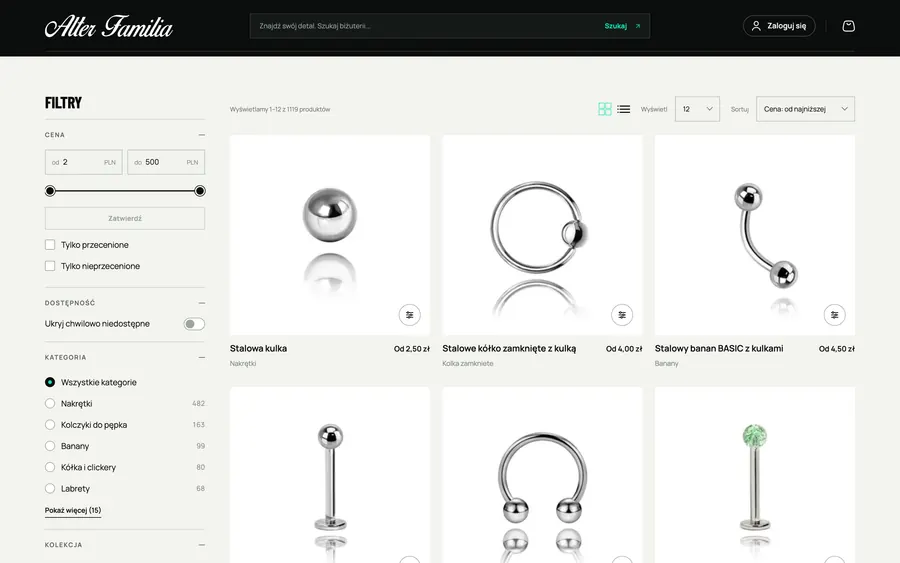The width and height of the screenshot is (900, 563).
Task: Click the user profile icon in Zaloguj się
Action: (x=756, y=26)
